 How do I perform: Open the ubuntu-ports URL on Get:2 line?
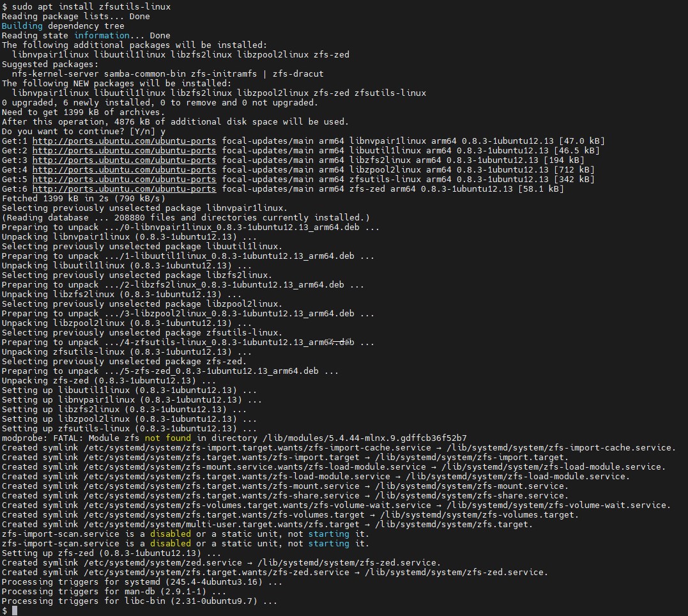pos(124,150)
